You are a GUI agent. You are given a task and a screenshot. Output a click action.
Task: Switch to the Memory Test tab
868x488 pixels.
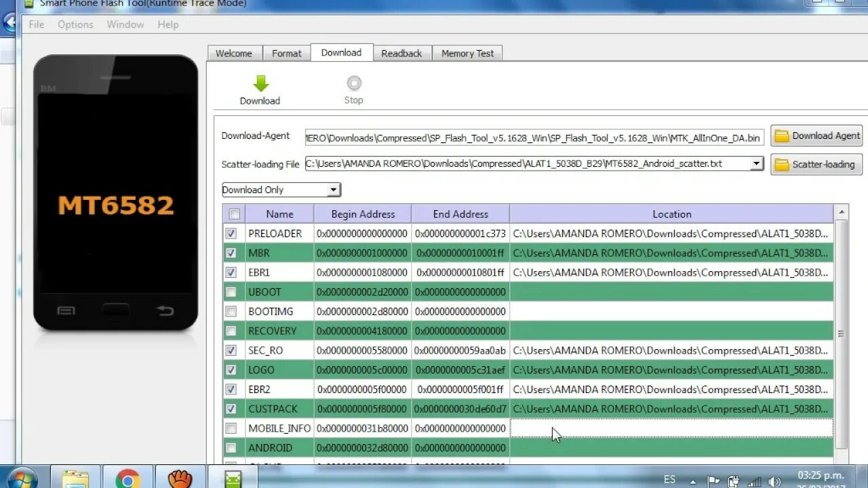(468, 54)
